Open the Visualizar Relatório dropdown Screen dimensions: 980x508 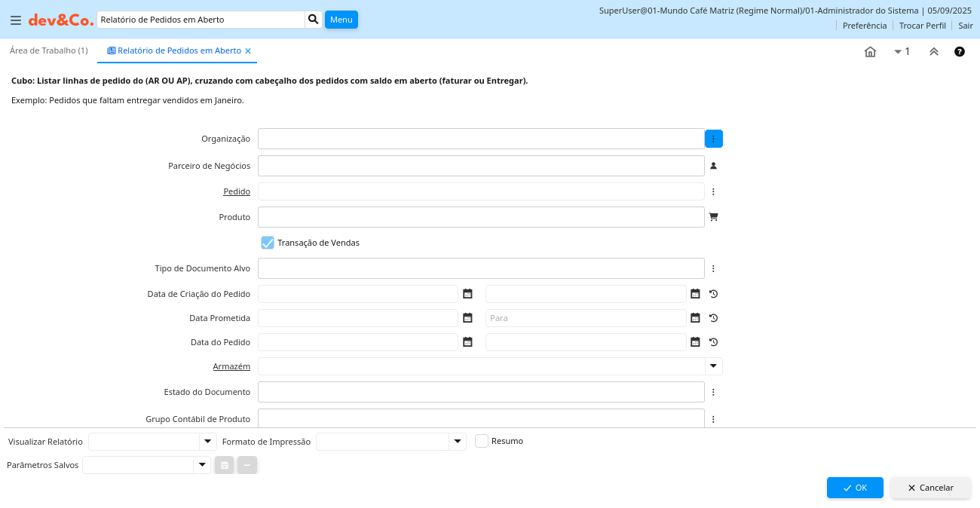click(207, 442)
